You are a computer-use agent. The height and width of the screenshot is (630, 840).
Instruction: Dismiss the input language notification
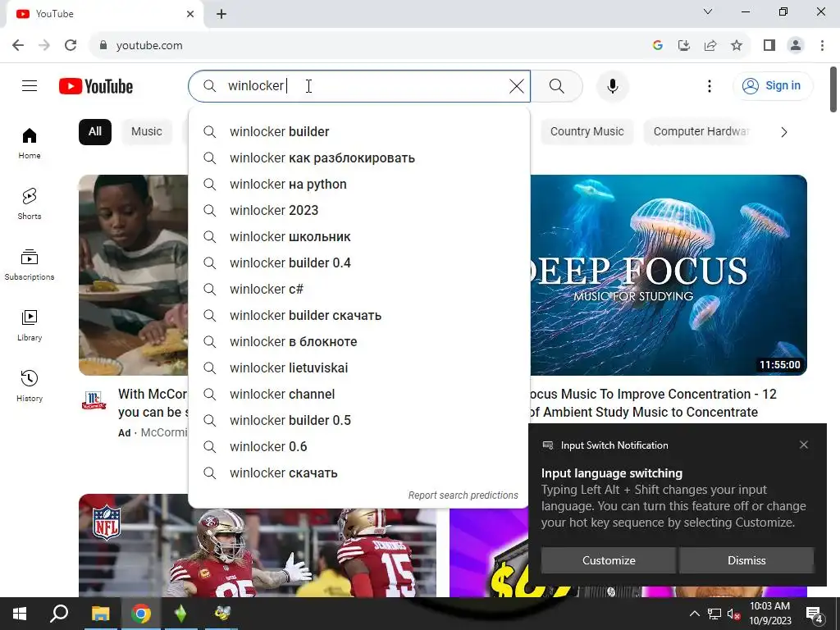pos(746,560)
